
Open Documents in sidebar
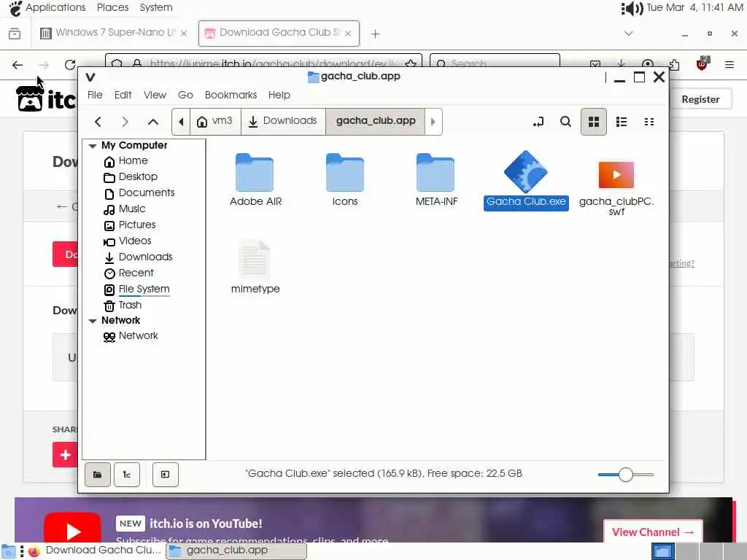139,192
